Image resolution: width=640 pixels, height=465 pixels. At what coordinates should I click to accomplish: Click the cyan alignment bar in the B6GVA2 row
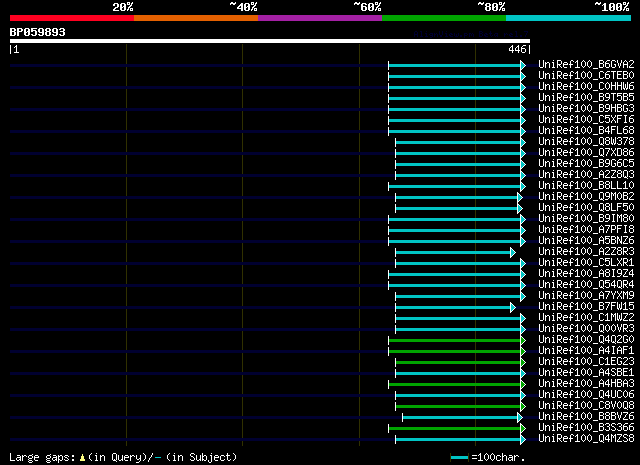tap(457, 65)
